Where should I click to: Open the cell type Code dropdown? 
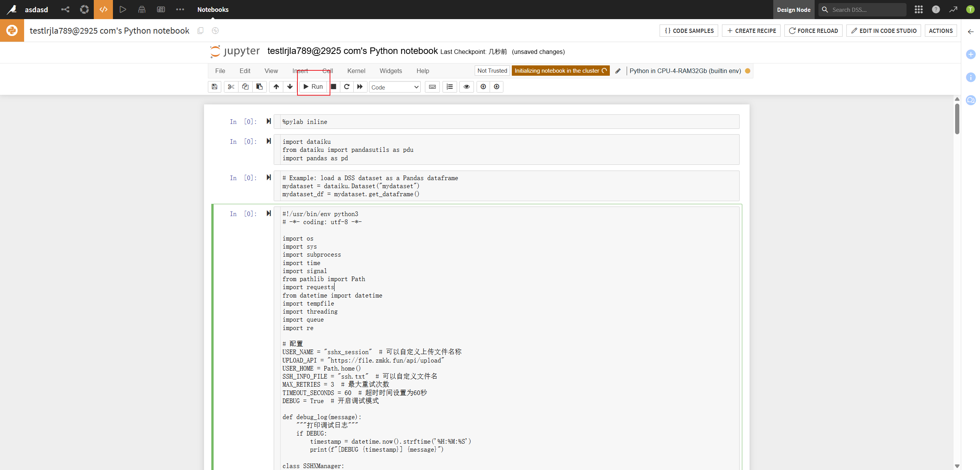click(x=394, y=87)
